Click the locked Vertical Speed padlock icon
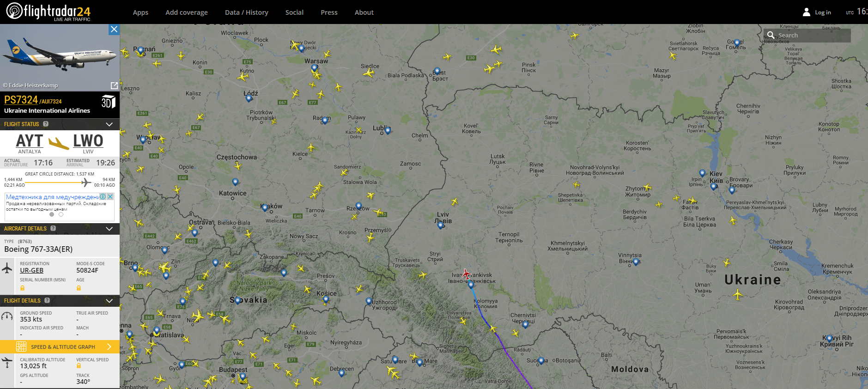Image resolution: width=868 pixels, height=389 pixels. pyautogui.click(x=79, y=366)
